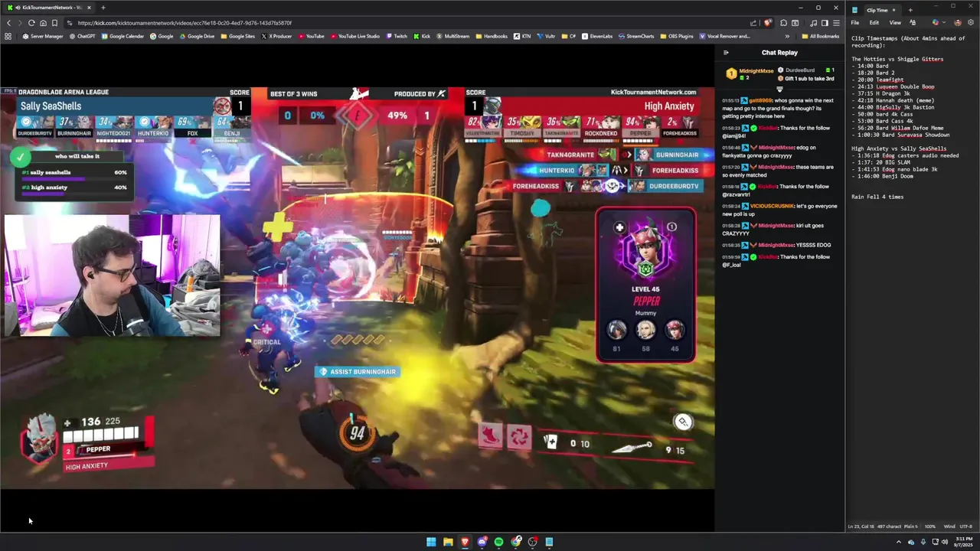
Task: Click gatt8969 username in chat replay
Action: [x=761, y=100]
